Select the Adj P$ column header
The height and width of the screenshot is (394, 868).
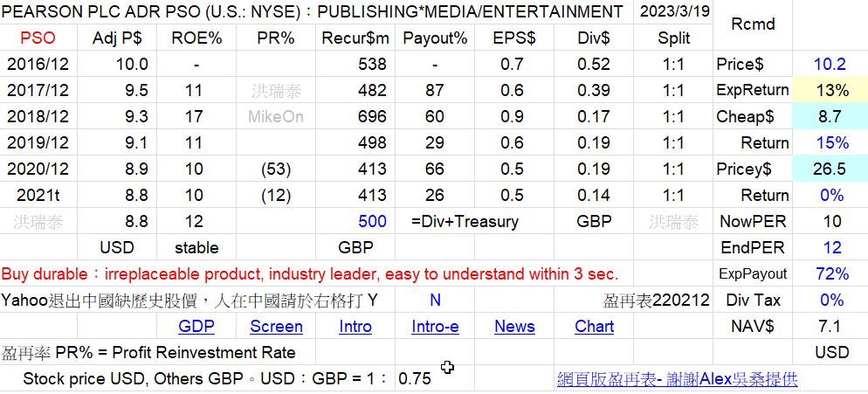click(x=117, y=38)
